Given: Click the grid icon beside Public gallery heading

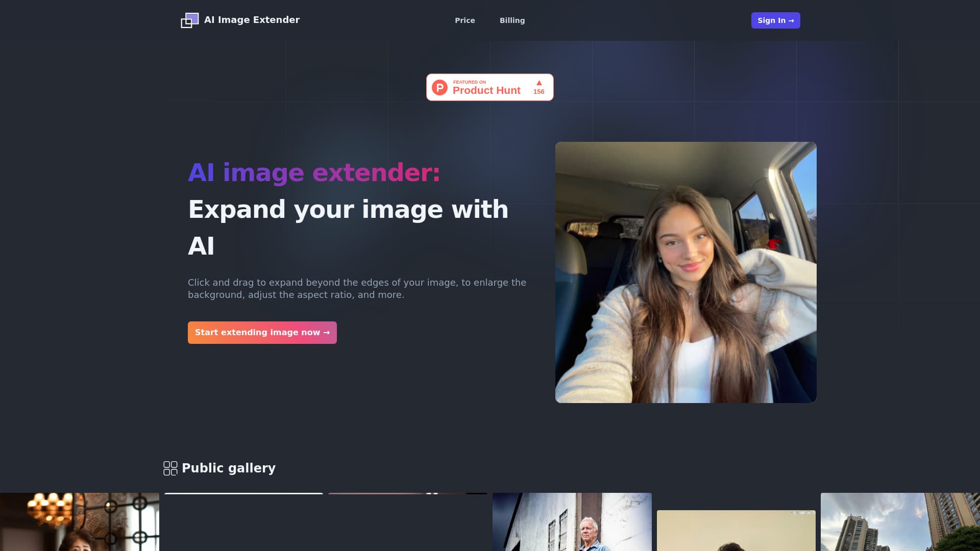Looking at the screenshot, I should point(169,468).
